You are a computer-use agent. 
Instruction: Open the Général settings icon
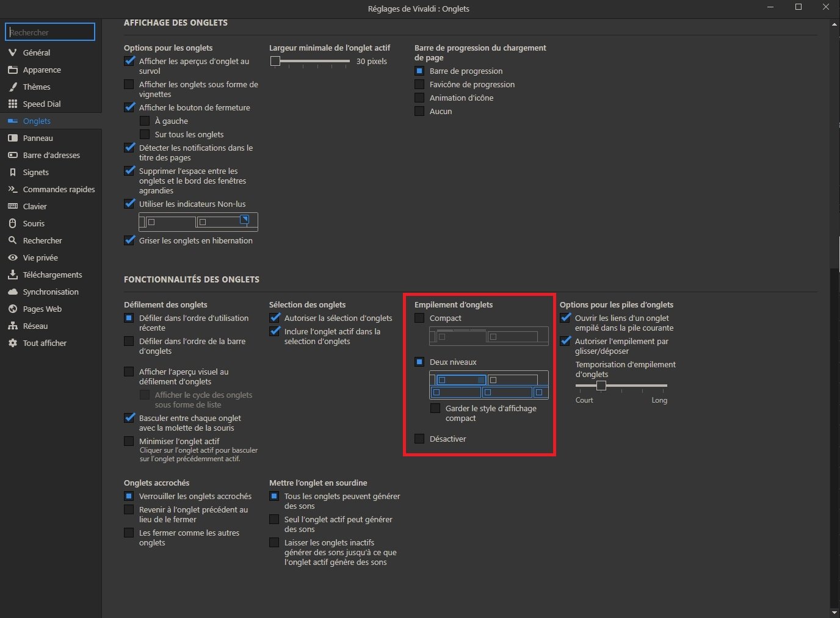(12, 52)
